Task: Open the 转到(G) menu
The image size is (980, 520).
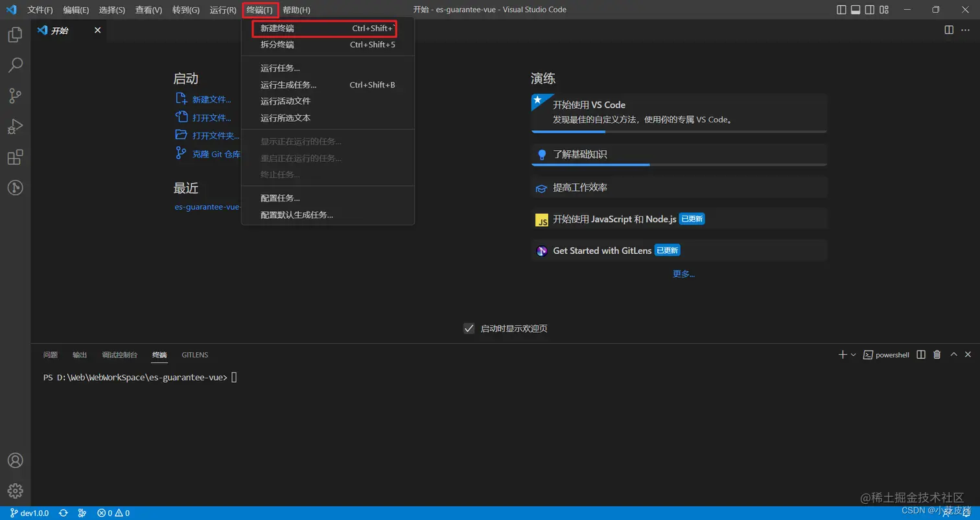Action: tap(186, 10)
